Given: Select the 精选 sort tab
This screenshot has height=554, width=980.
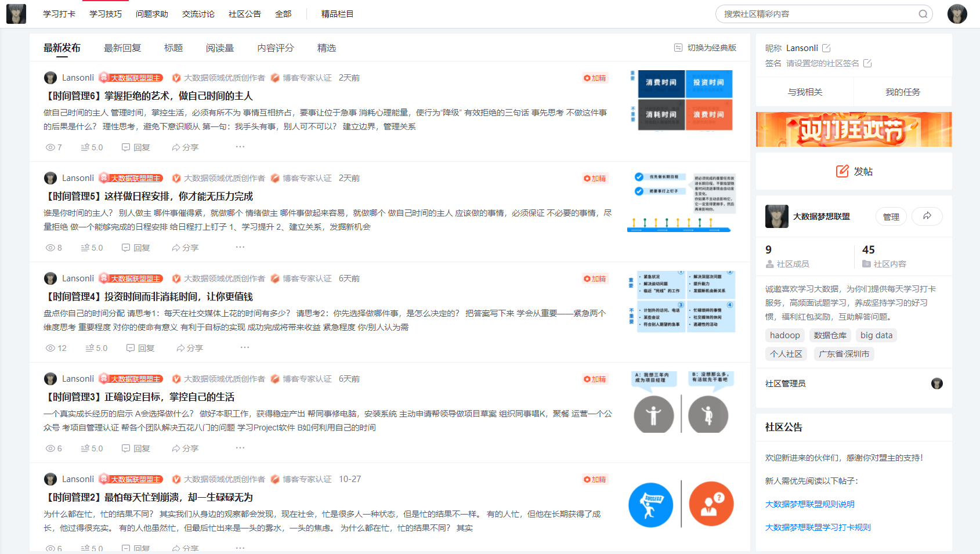Looking at the screenshot, I should pos(327,48).
